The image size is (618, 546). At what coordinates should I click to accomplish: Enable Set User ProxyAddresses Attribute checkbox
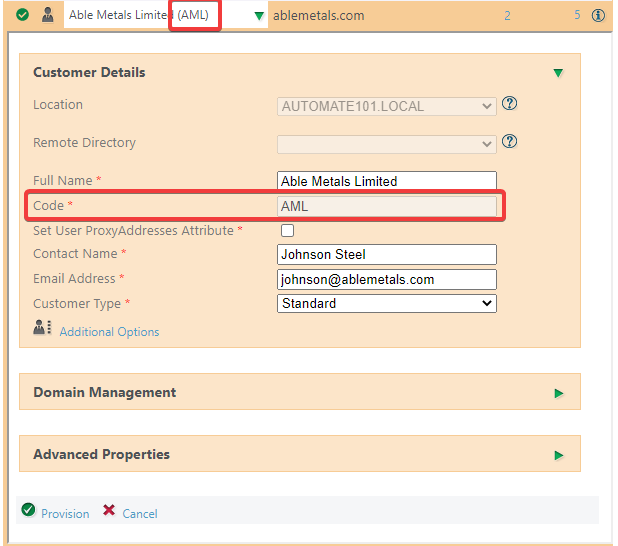point(287,231)
